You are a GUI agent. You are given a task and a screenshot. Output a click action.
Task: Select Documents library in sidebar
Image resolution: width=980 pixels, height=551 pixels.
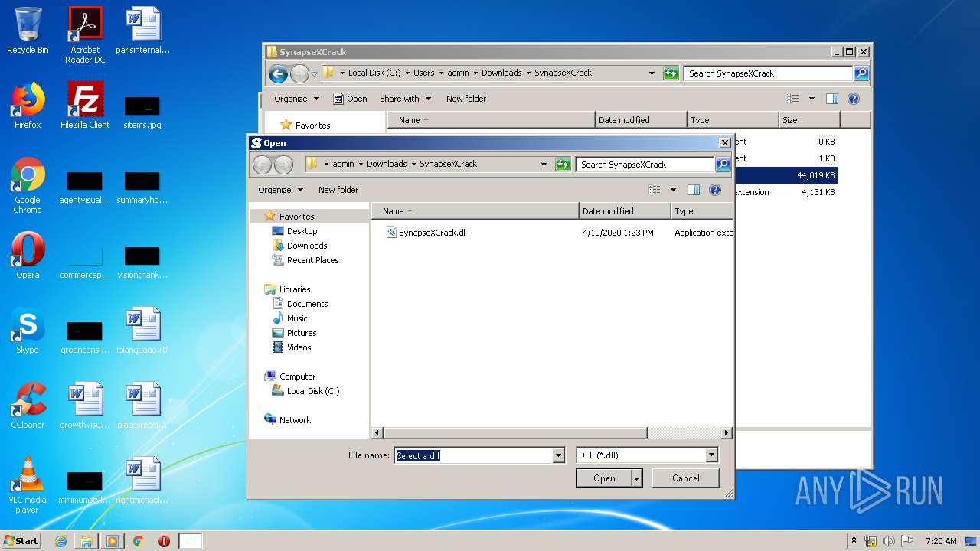click(307, 304)
